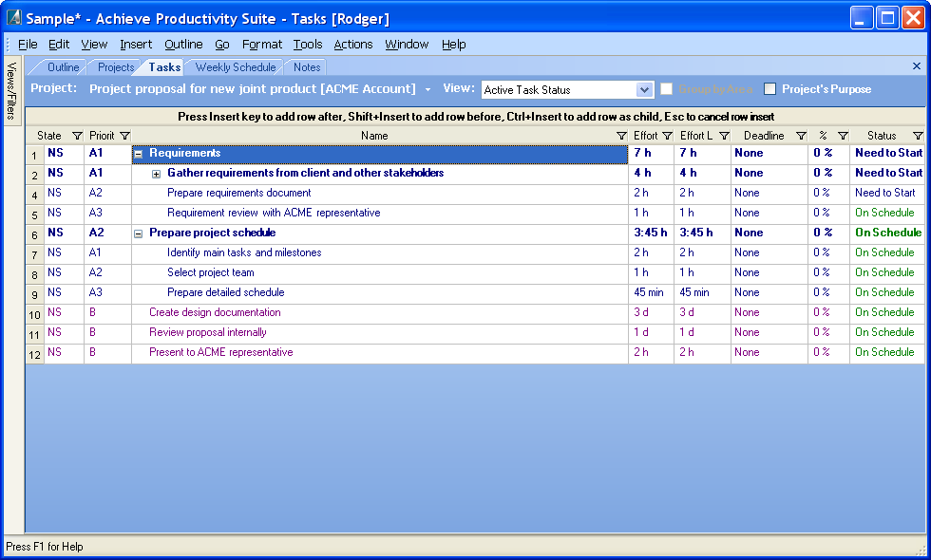Image resolution: width=931 pixels, height=560 pixels.
Task: Collapse the Prepare project schedule group
Action: [139, 233]
